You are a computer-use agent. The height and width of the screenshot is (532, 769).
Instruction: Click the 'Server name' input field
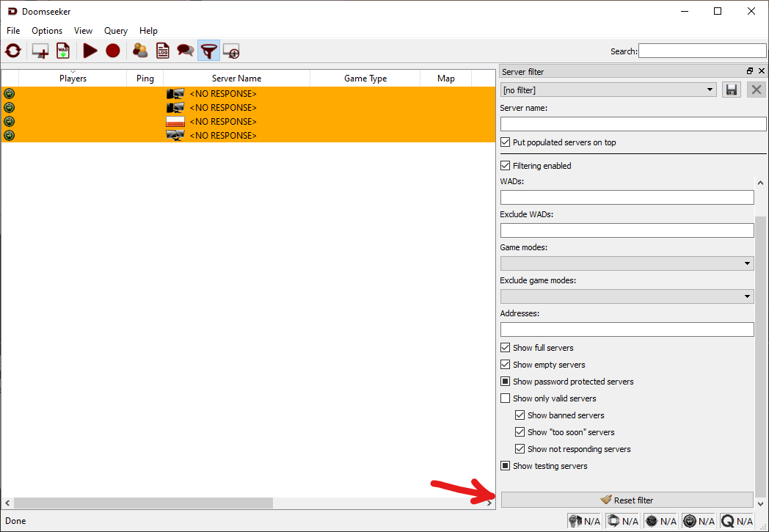tap(633, 123)
